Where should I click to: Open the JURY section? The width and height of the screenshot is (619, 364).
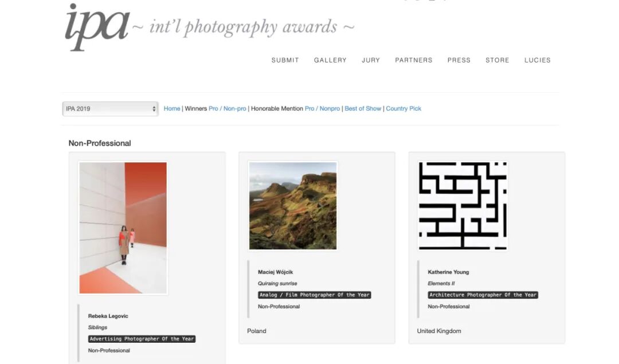371,60
